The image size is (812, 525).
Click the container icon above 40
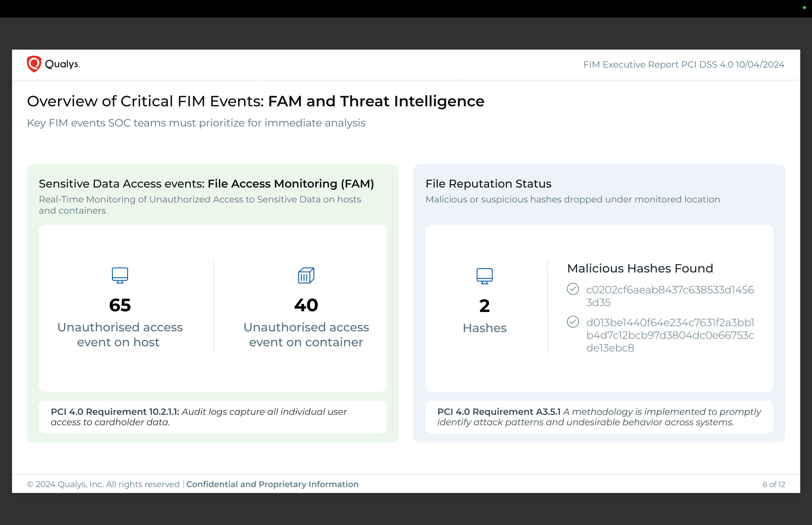pos(306,275)
